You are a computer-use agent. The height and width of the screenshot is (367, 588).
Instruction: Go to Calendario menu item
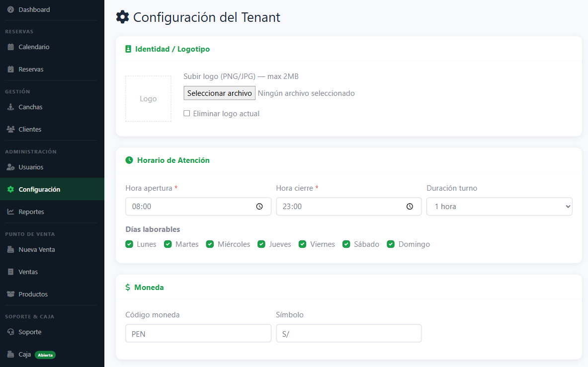coord(52,47)
